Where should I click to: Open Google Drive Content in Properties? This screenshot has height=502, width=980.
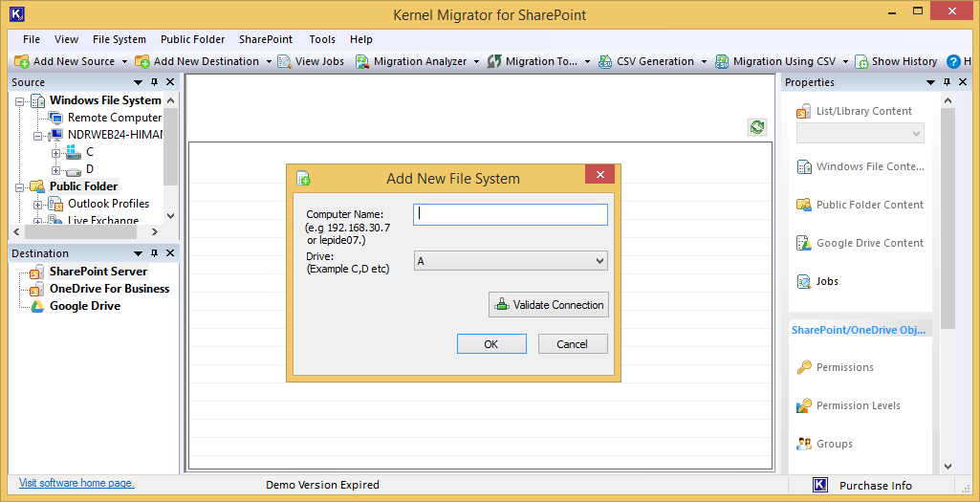(870, 243)
